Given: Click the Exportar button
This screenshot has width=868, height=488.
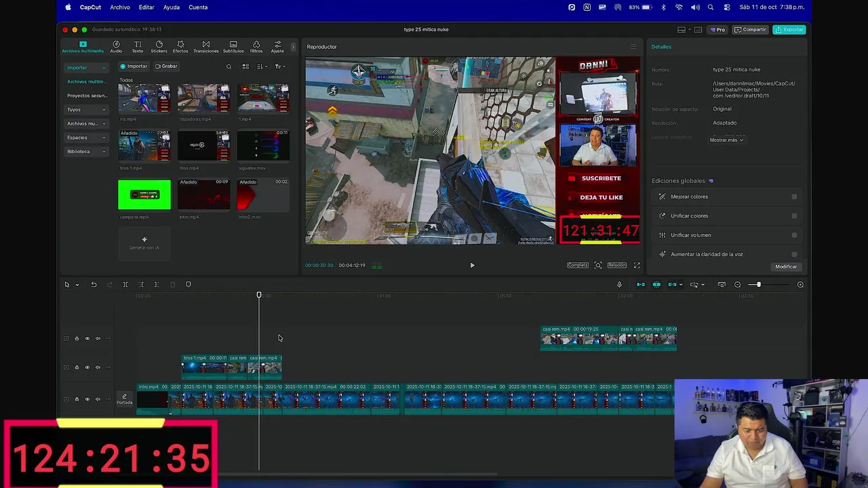Looking at the screenshot, I should [789, 30].
